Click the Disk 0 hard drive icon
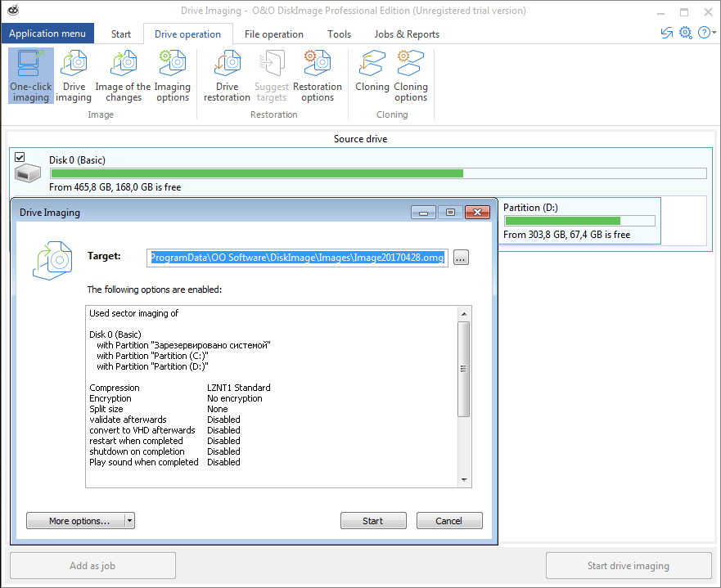The width and height of the screenshot is (721, 588). coord(28,173)
